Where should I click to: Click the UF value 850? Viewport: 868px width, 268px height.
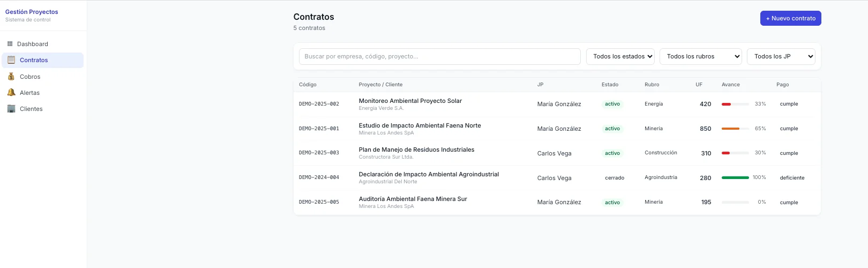pyautogui.click(x=706, y=129)
